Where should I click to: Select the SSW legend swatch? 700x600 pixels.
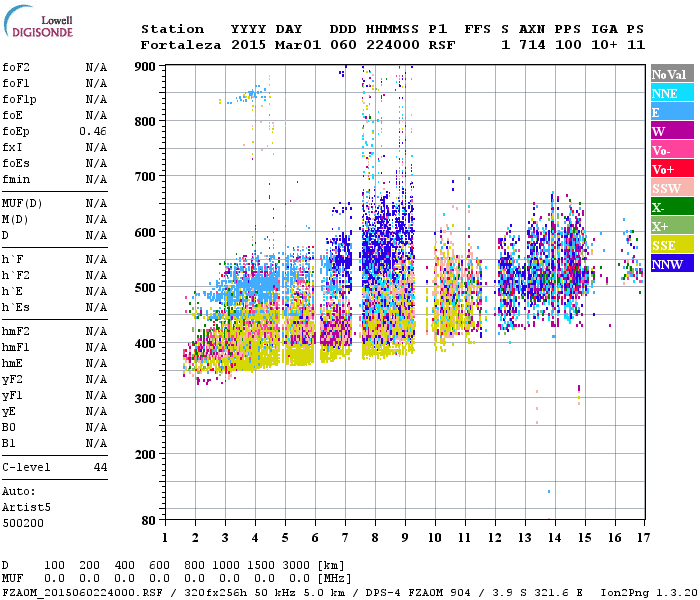(672, 188)
